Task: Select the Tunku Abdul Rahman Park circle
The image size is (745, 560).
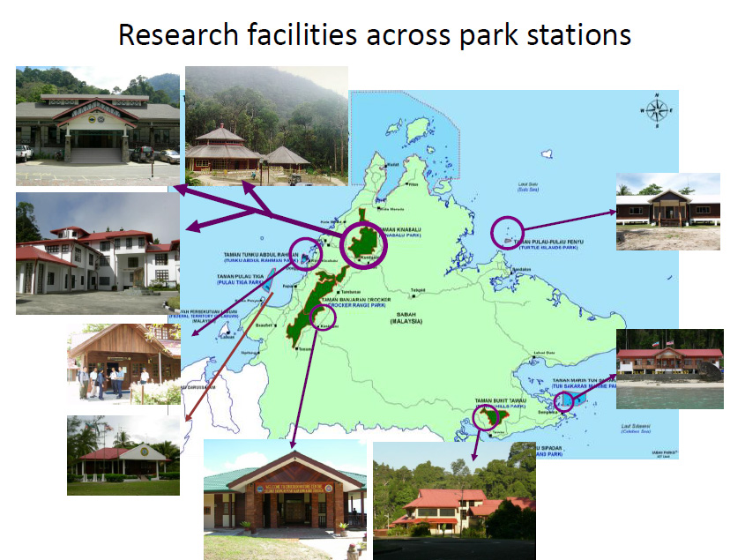Action: (306, 252)
